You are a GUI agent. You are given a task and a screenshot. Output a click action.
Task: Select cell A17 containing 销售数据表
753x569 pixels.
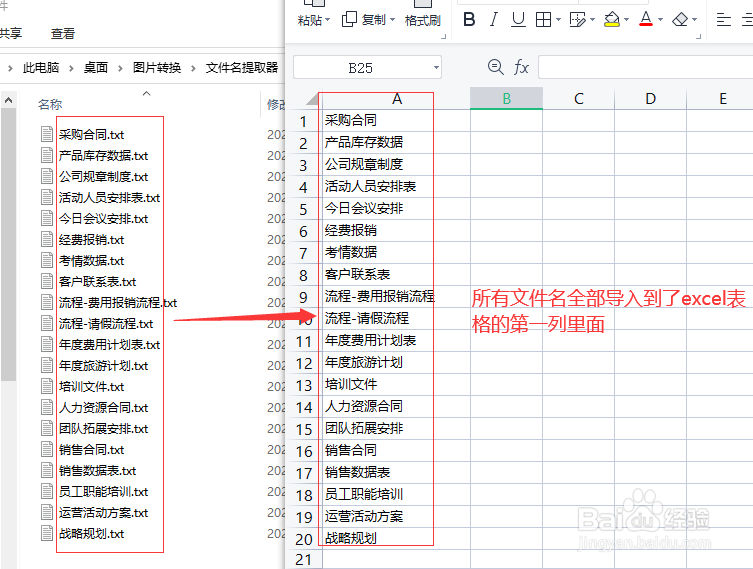tap(396, 472)
